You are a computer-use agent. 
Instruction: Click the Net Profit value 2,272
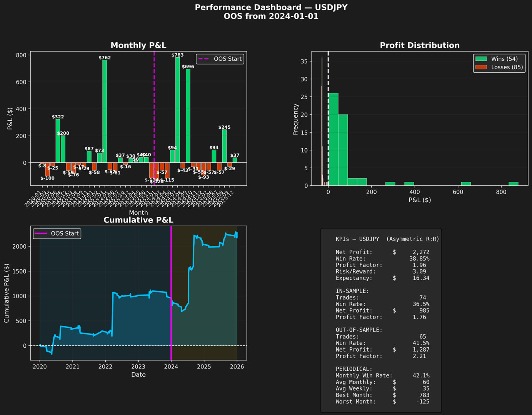click(421, 252)
